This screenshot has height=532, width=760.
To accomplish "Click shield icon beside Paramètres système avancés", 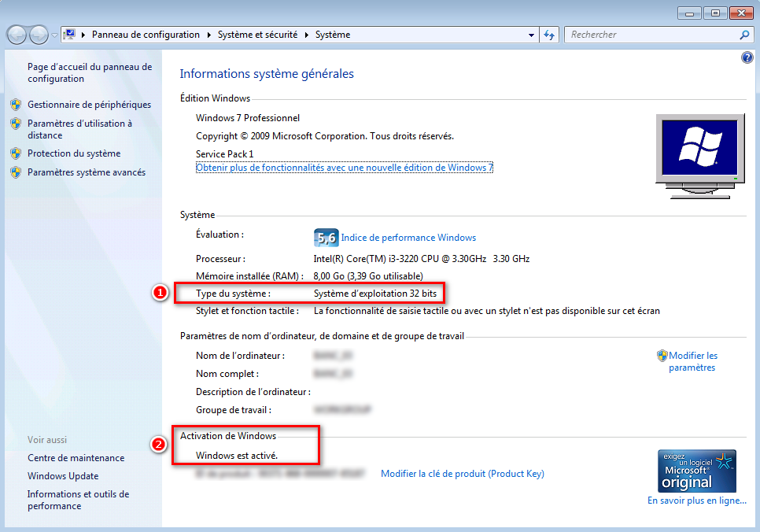I will coord(16,172).
